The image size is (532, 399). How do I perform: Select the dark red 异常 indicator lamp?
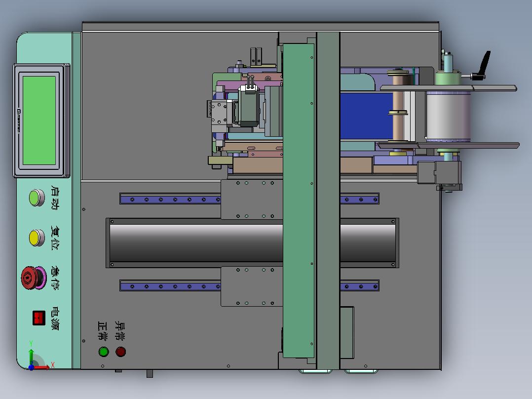120,352
